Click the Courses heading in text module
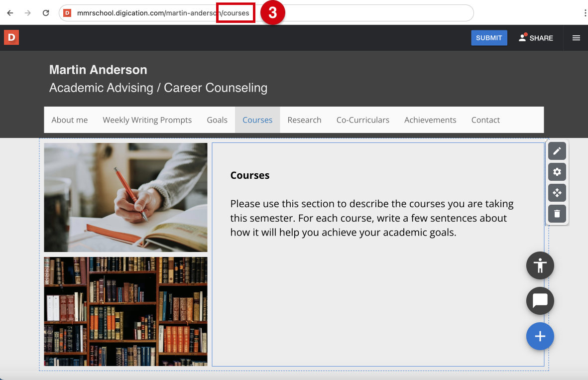Image resolution: width=588 pixels, height=380 pixels. (250, 175)
